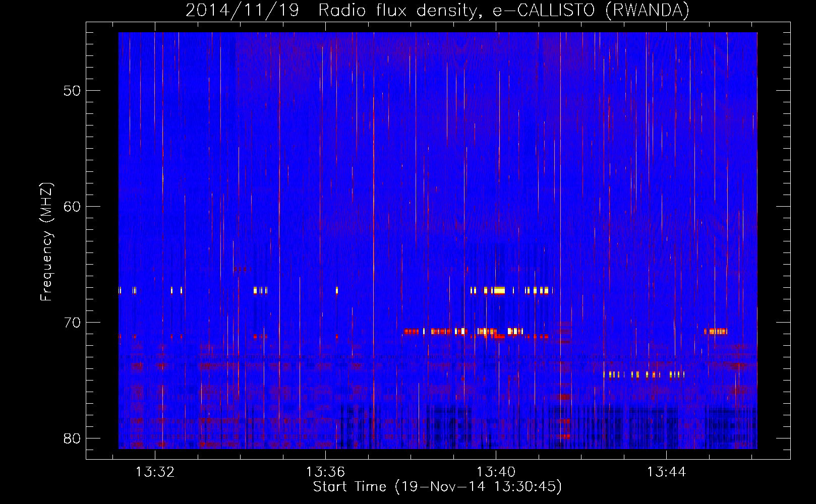Click the 2014/11/19 date in the title
The image size is (816, 504).
click(242, 10)
